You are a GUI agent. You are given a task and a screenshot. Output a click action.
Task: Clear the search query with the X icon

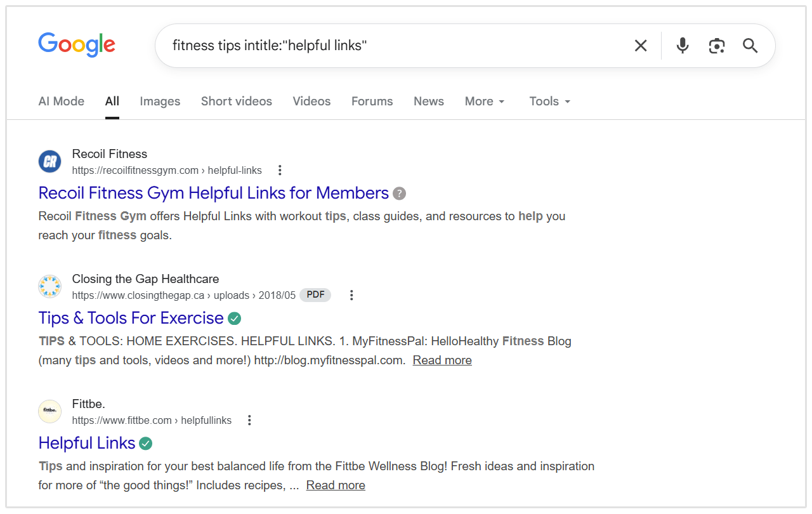click(640, 45)
